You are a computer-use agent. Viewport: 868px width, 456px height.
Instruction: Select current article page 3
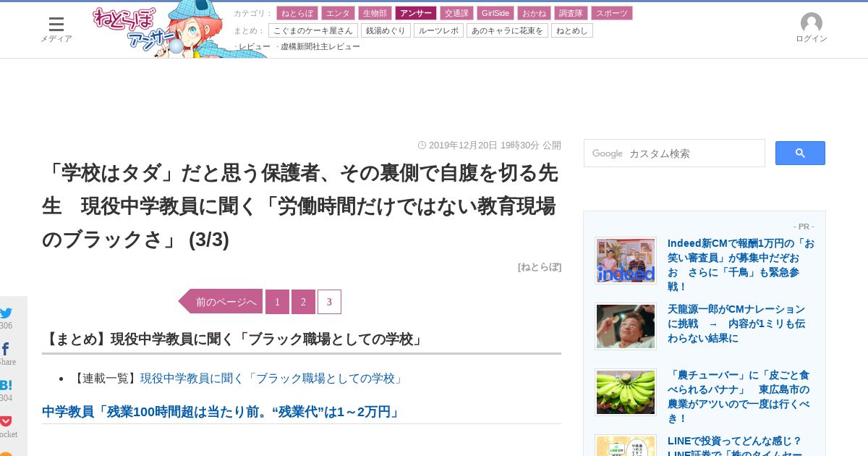[x=329, y=302]
